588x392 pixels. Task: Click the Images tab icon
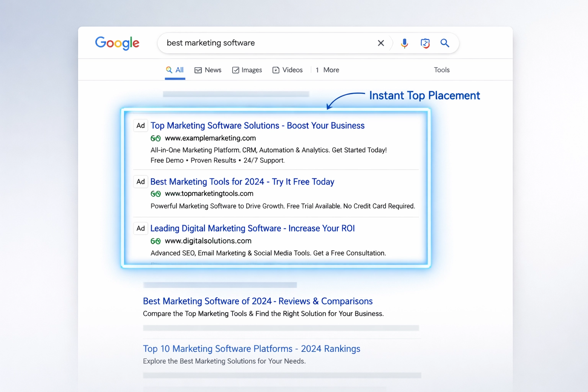tap(235, 70)
